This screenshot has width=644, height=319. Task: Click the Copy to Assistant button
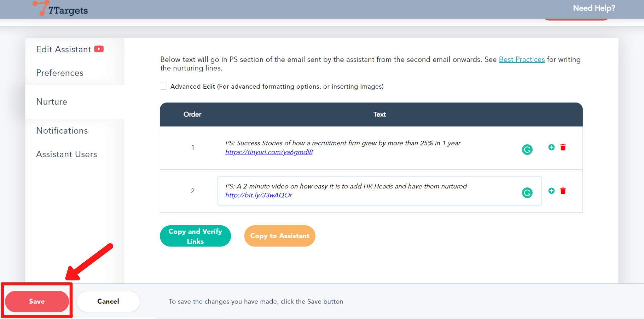click(x=279, y=236)
